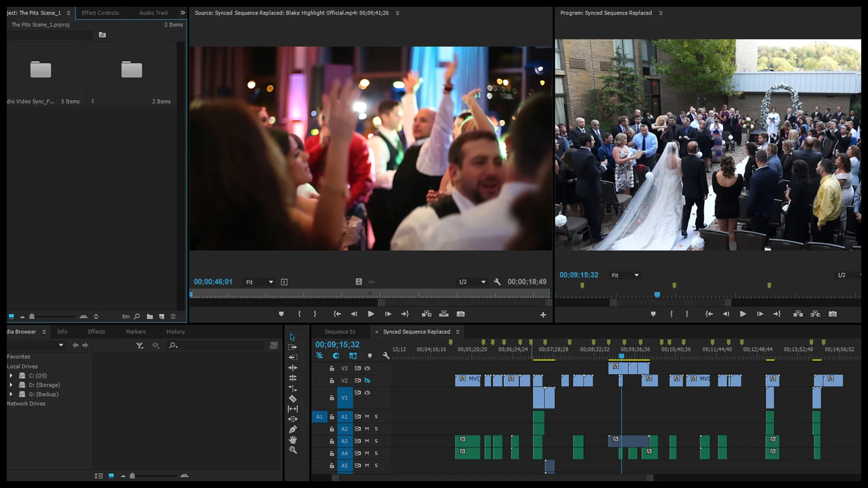The width and height of the screenshot is (868, 488).
Task: Click Overwrite button in Source monitor
Action: [444, 314]
